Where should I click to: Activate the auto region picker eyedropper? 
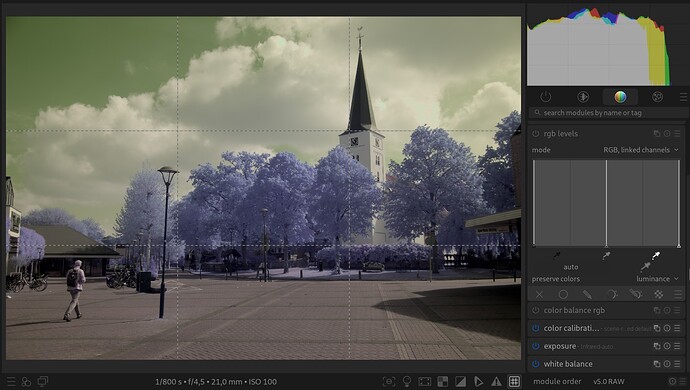(x=646, y=267)
